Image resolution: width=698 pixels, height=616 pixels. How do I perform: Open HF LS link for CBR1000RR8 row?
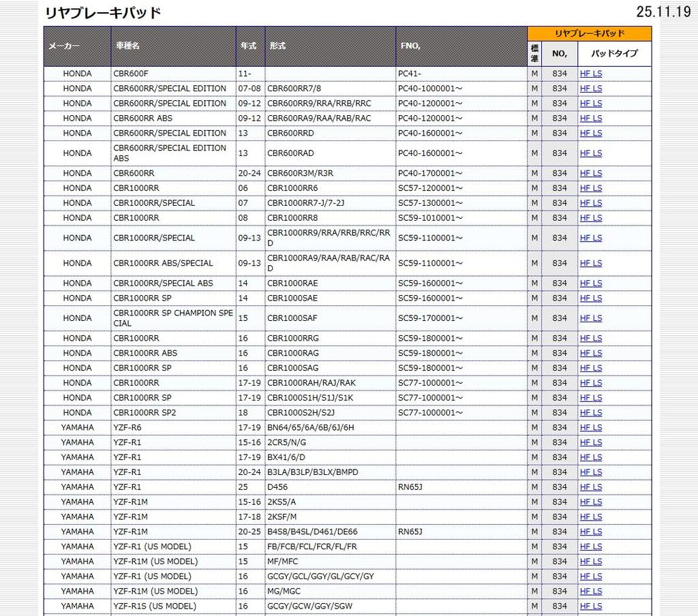point(590,218)
